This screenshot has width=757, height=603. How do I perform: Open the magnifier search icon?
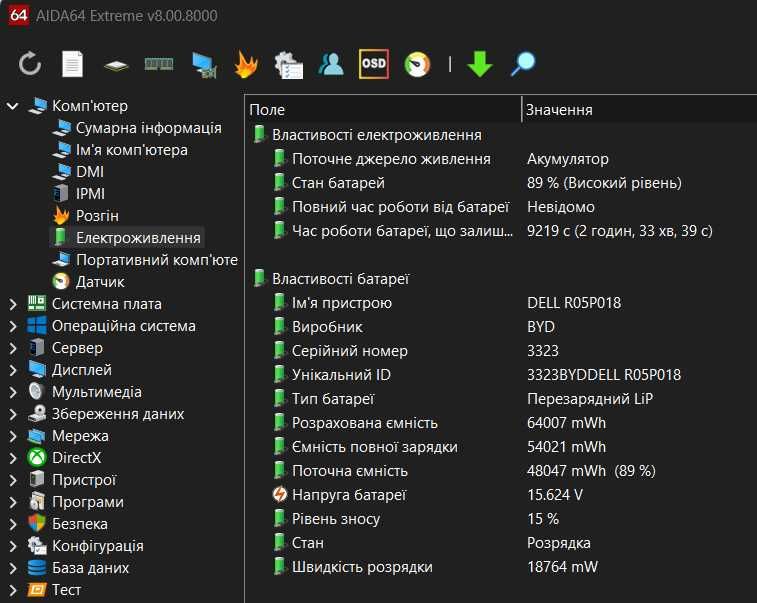tap(523, 64)
